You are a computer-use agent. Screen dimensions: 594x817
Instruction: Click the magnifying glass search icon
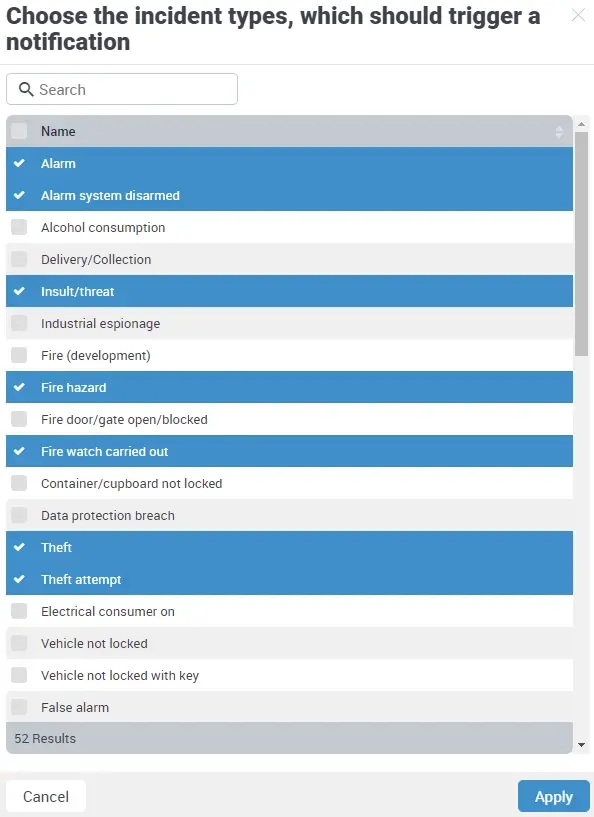point(27,89)
